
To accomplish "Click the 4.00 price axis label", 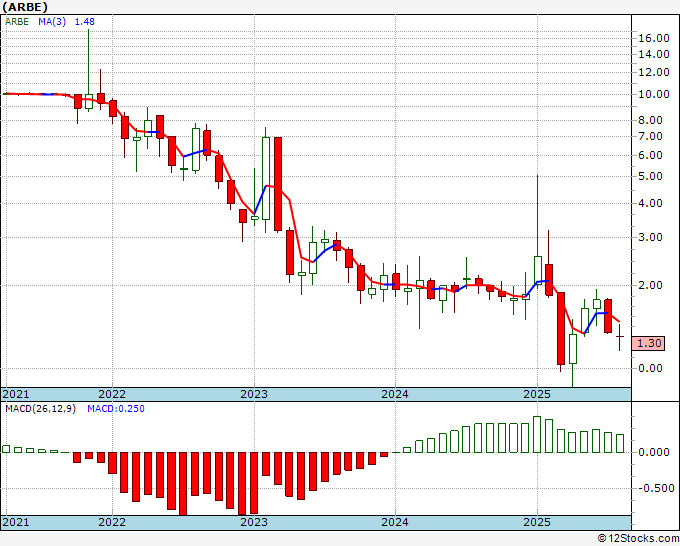I will tap(651, 203).
